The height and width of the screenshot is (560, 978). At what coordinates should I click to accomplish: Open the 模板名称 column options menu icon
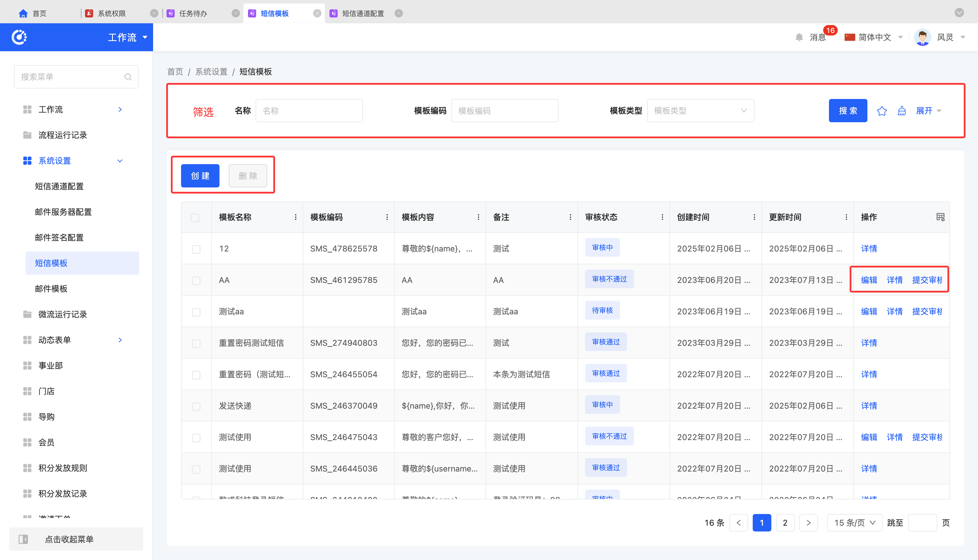[x=295, y=217]
